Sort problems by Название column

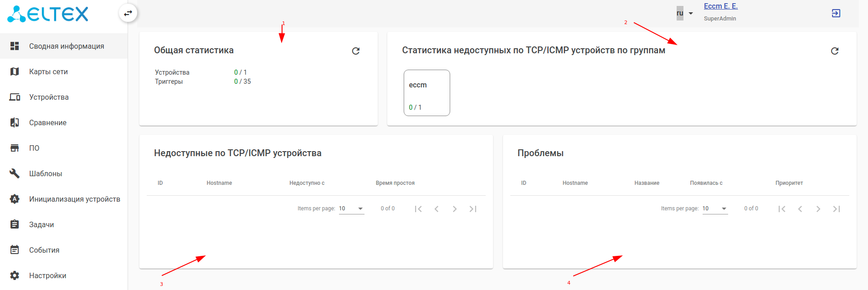coord(647,183)
